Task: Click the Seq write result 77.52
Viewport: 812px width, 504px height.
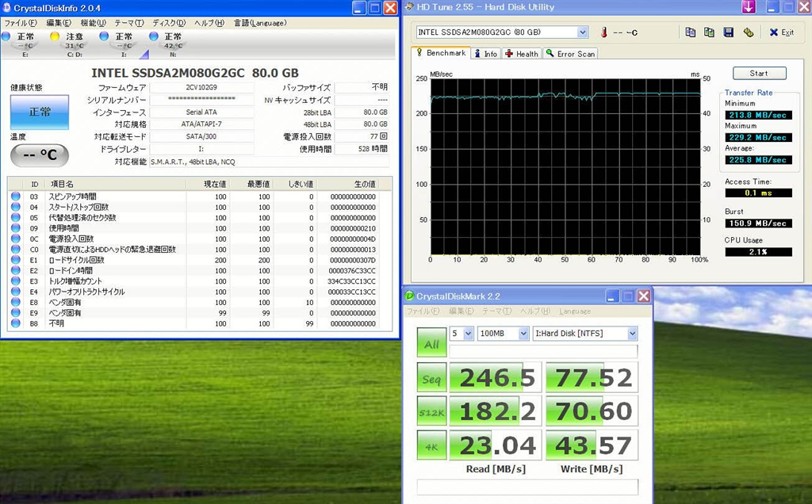Action: 592,378
